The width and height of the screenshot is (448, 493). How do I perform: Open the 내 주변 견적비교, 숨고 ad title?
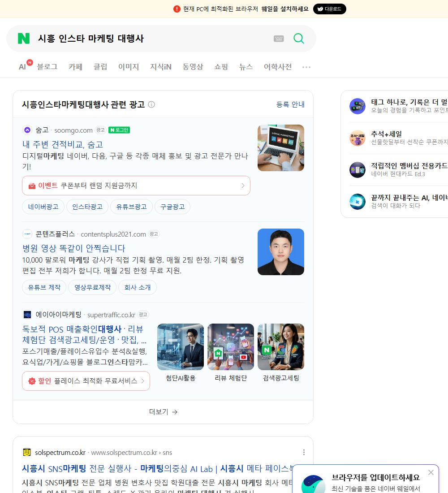pos(63,144)
